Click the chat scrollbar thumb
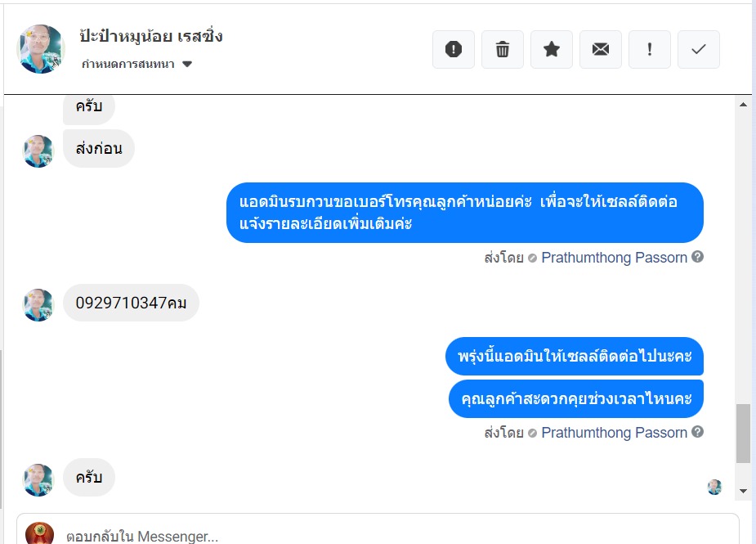Viewport: 756px width, 544px height. click(x=743, y=434)
